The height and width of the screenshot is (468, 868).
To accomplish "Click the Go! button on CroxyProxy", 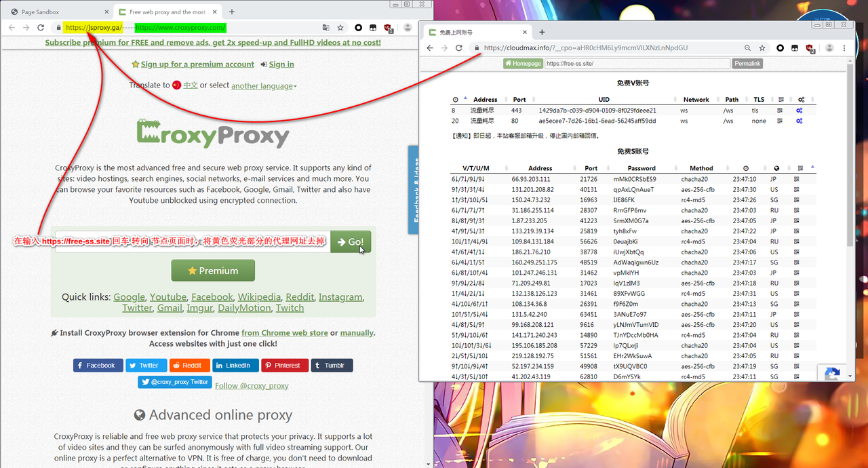I will [x=351, y=241].
